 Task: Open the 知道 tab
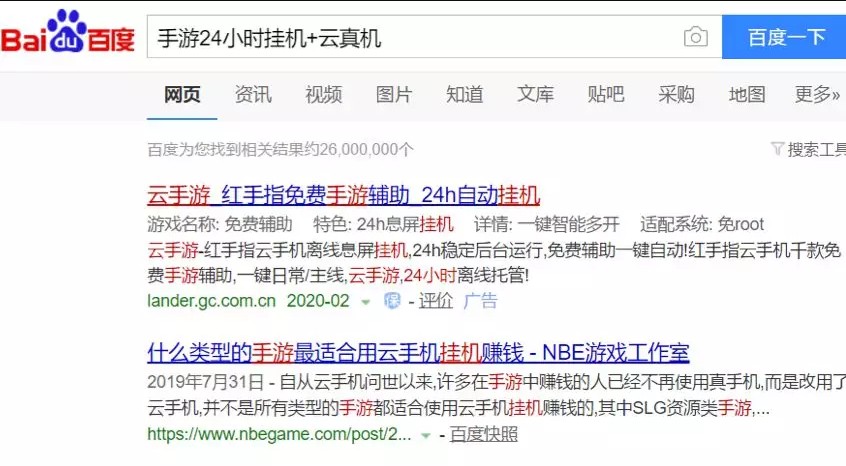click(465, 94)
